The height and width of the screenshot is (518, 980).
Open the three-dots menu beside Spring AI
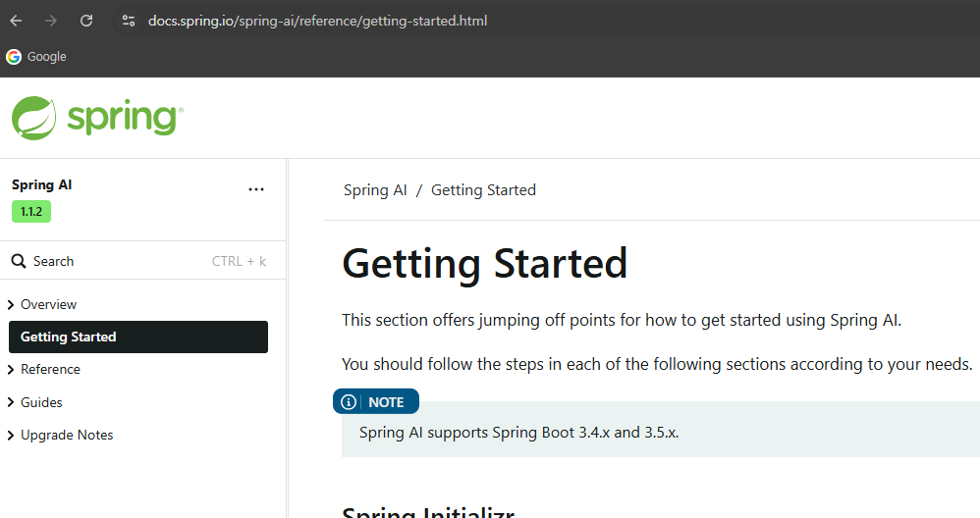[256, 189]
